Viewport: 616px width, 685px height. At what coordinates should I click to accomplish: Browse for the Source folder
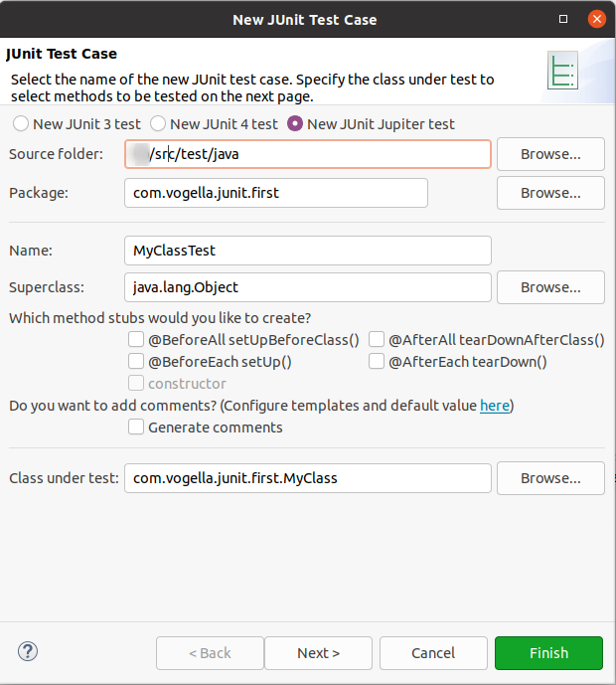[x=549, y=154]
